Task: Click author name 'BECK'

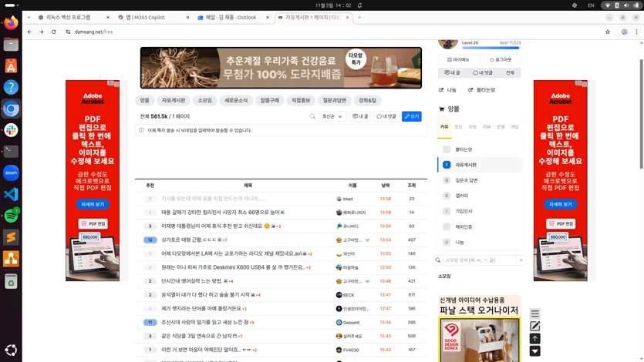Action: [x=349, y=295]
